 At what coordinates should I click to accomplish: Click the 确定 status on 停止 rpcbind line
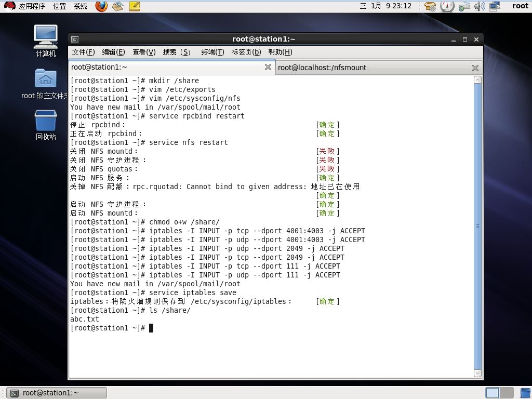pos(327,125)
